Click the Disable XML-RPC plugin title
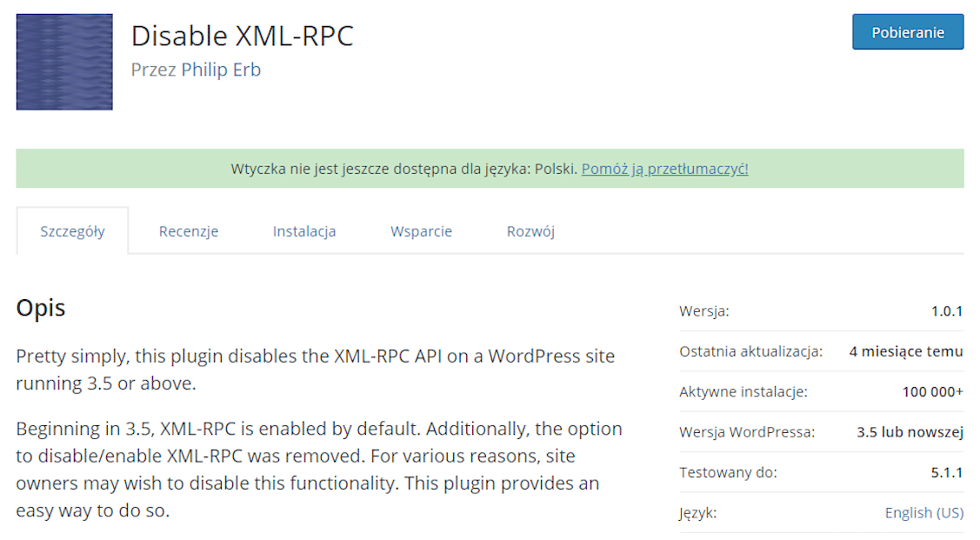 (242, 36)
